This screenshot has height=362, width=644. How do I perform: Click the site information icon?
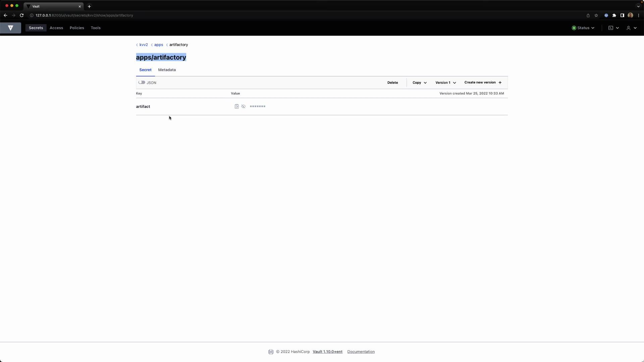pos(32,15)
